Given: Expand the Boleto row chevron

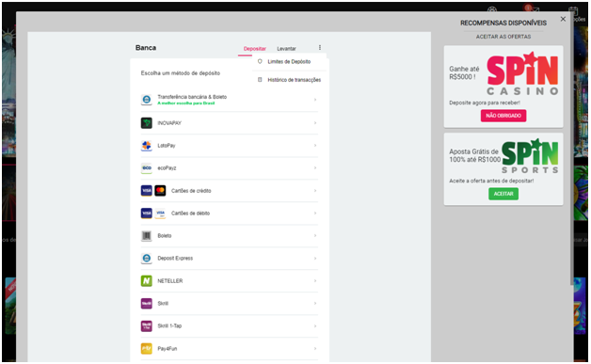Looking at the screenshot, I should 315,236.
